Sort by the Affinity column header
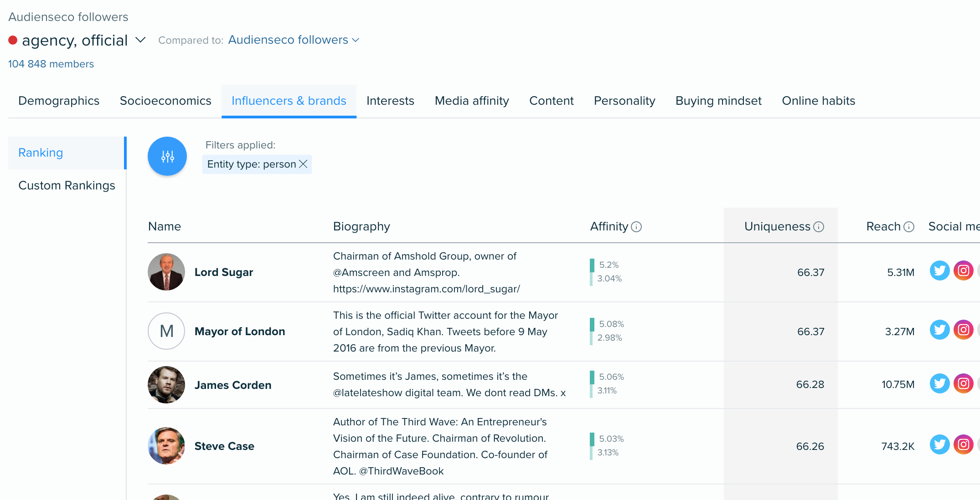The image size is (980, 500). (609, 227)
